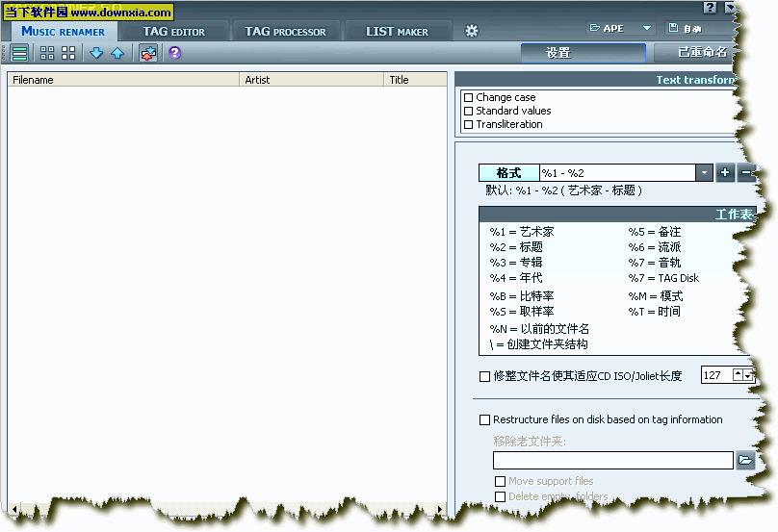Open the TAG processor tab
This screenshot has width=778, height=532.
click(285, 31)
